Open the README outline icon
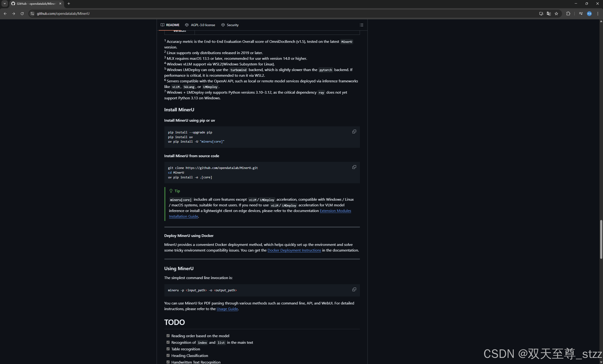The width and height of the screenshot is (603, 364). [x=361, y=25]
